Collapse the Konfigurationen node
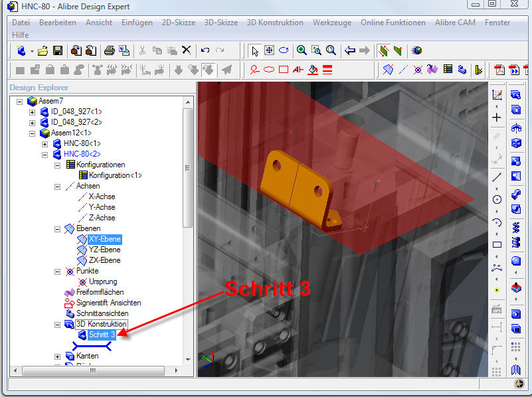This screenshot has width=532, height=397. tap(57, 165)
